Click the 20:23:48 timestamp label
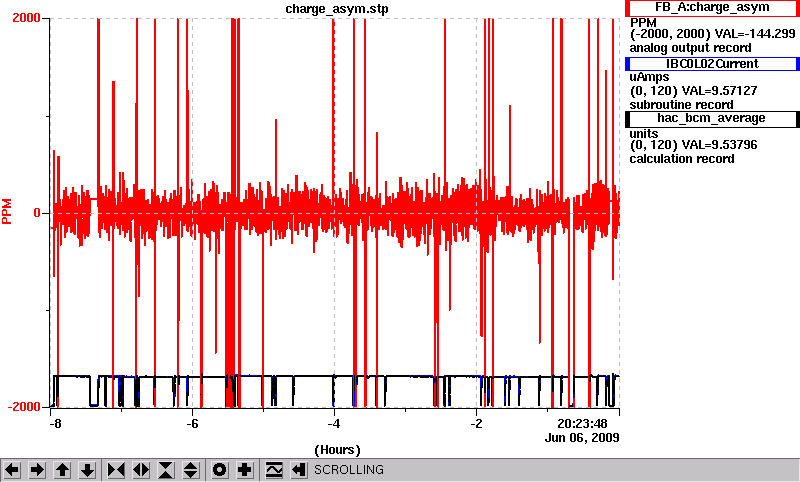 (582, 424)
